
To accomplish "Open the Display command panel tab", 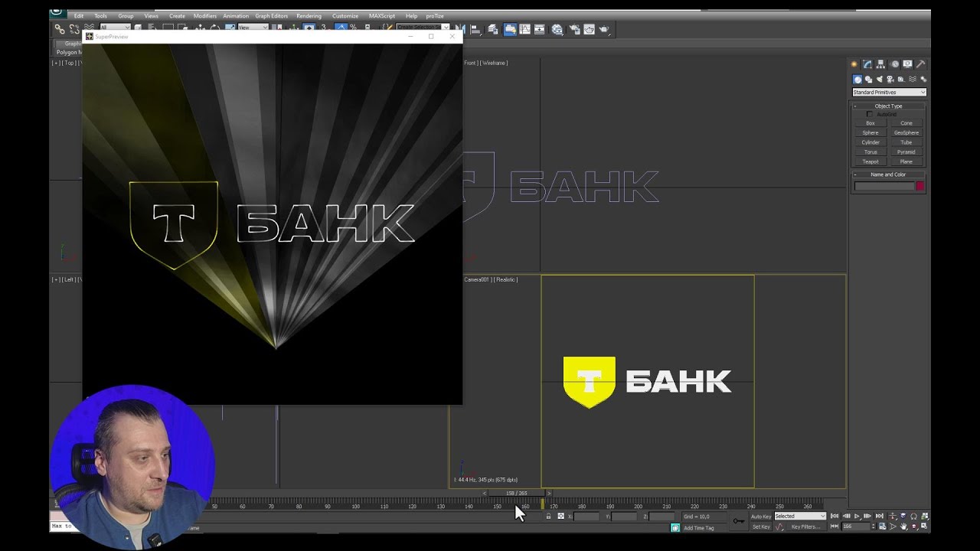I will tap(907, 64).
